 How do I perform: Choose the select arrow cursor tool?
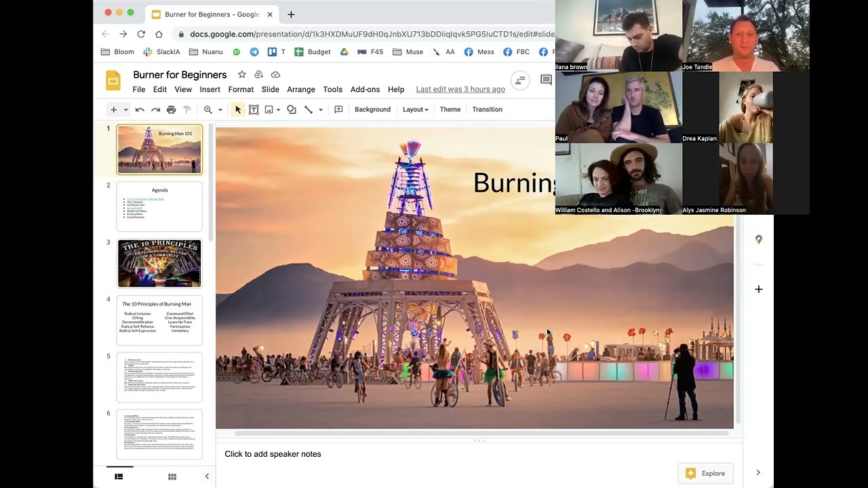pos(237,110)
